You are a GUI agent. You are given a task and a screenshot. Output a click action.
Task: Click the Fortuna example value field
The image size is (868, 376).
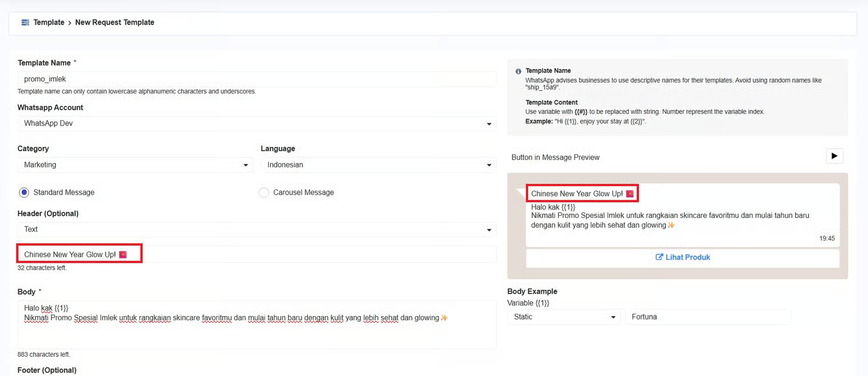(x=708, y=317)
